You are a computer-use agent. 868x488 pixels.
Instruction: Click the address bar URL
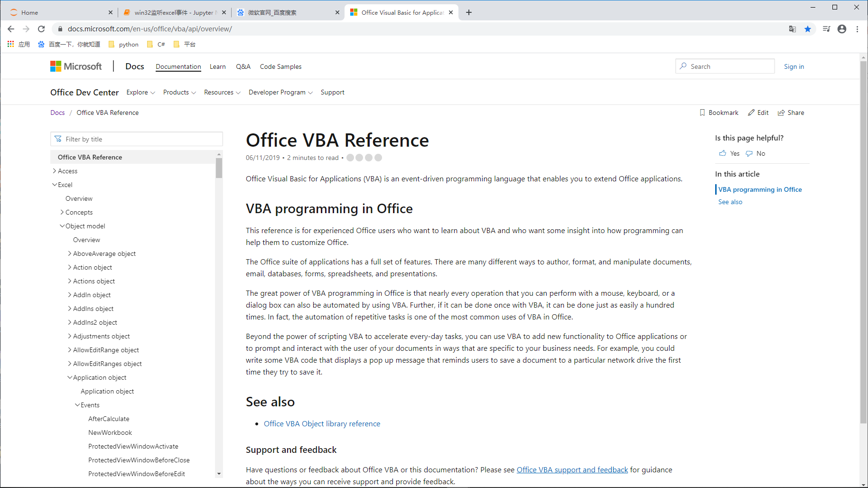click(x=150, y=29)
